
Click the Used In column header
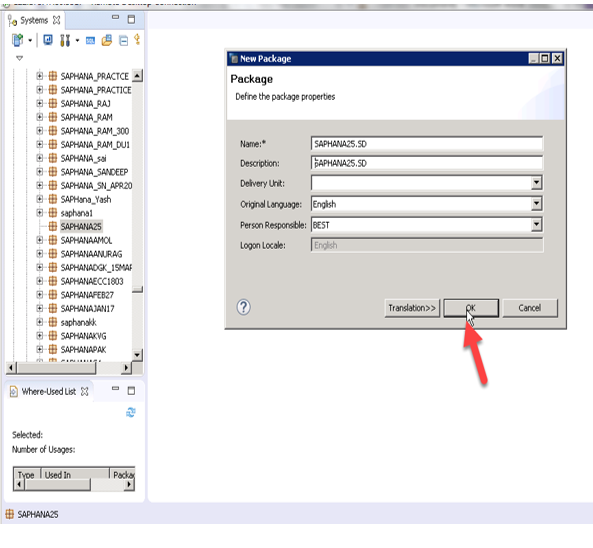pyautogui.click(x=75, y=475)
